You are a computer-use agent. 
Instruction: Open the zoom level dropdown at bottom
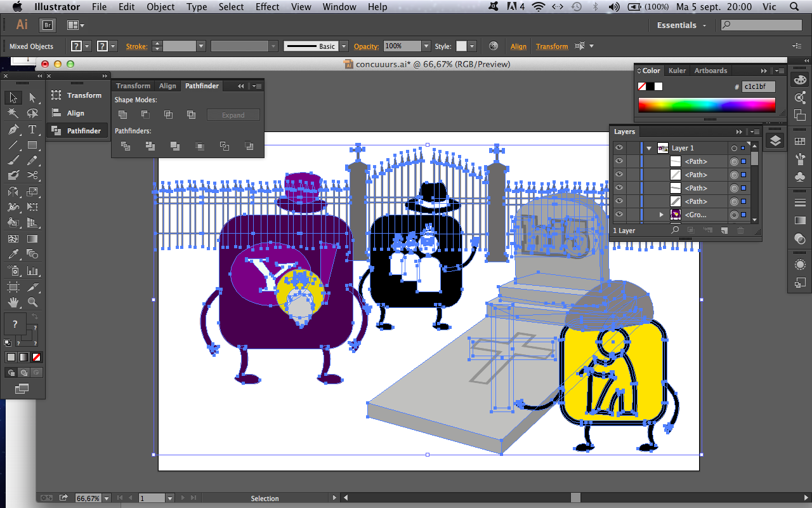106,498
